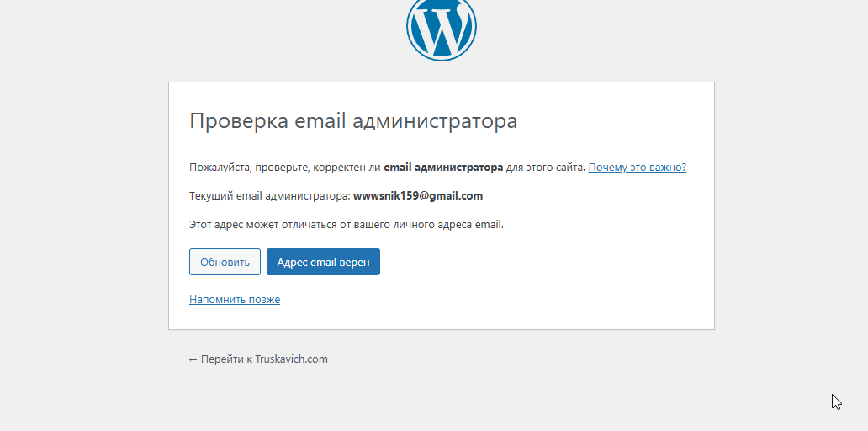Click the Напомнить позже link
The height and width of the screenshot is (431, 868).
235,300
